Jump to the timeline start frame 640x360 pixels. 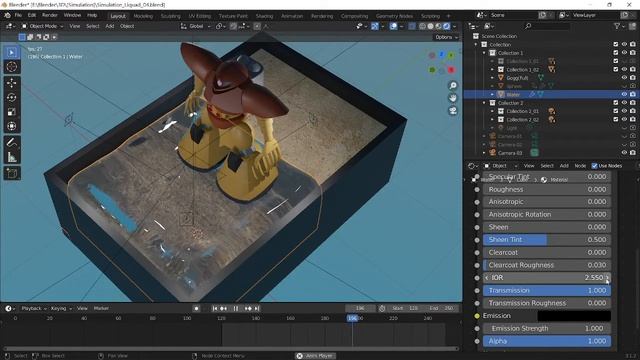click(215, 309)
